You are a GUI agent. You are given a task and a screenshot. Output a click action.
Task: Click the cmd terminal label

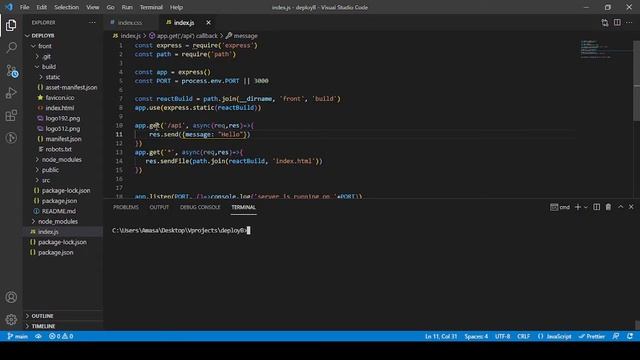coord(560,207)
